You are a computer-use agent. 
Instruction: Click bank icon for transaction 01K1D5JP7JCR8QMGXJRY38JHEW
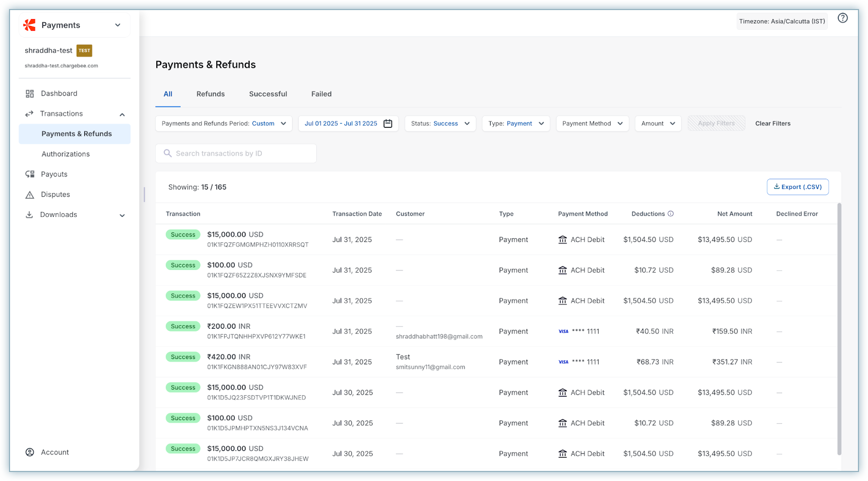(563, 454)
